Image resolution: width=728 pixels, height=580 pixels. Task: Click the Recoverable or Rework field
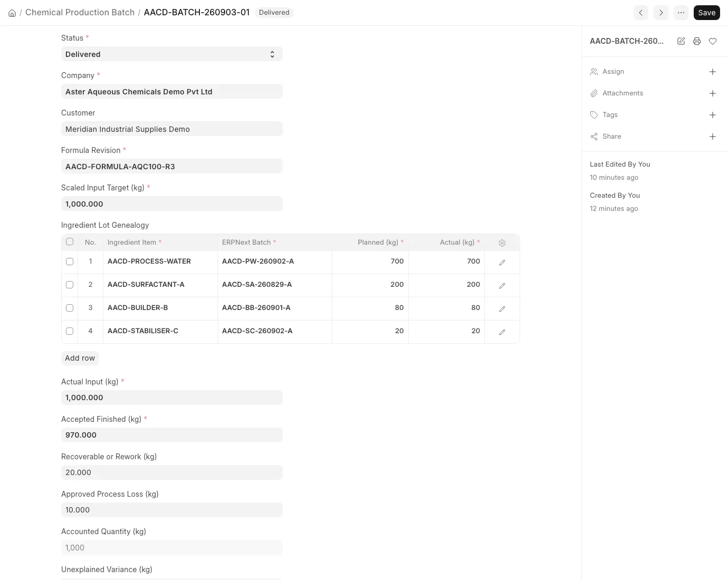[172, 472]
